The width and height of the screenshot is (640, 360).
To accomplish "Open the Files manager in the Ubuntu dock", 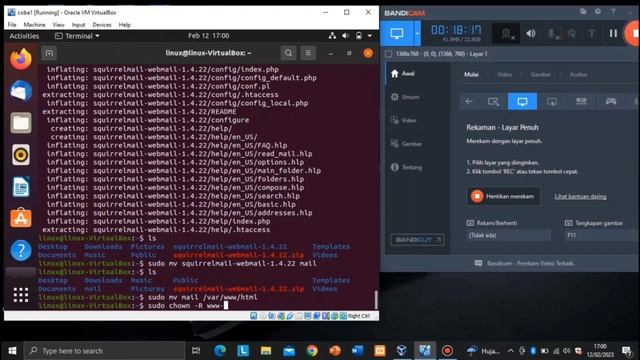I will click(21, 122).
